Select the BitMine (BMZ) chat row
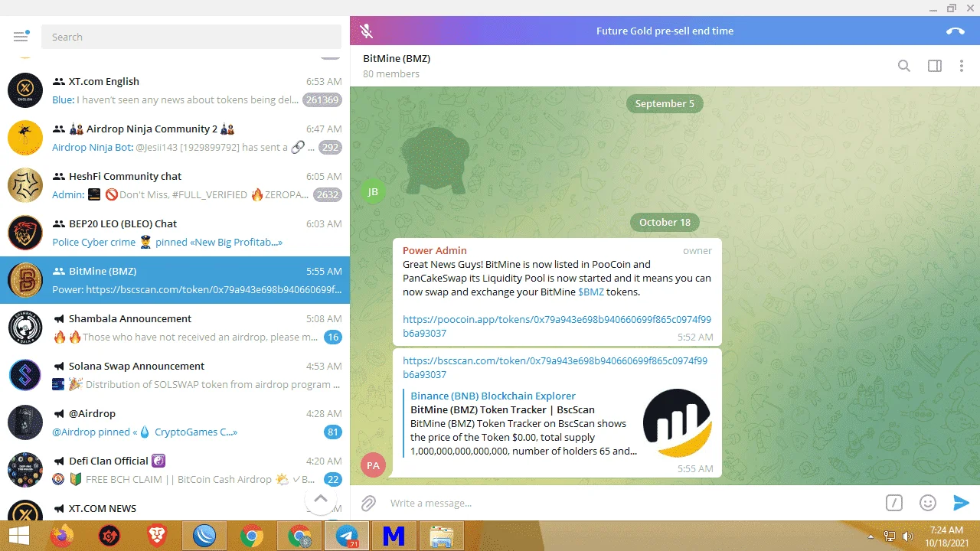 [x=175, y=280]
